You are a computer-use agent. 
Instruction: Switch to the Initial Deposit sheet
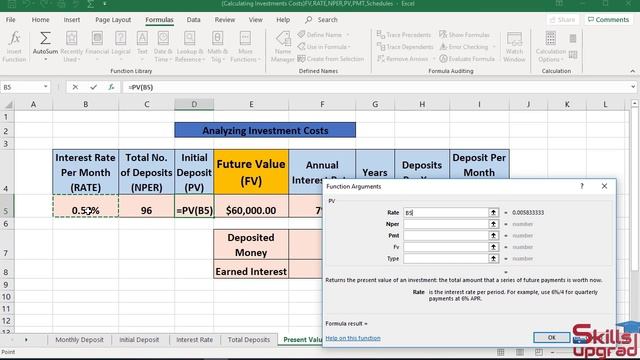pyautogui.click(x=139, y=340)
